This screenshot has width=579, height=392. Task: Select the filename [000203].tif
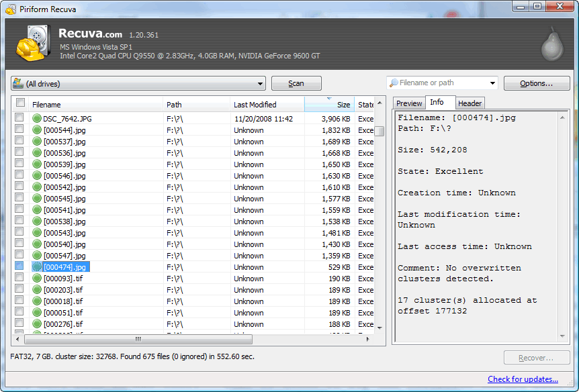point(63,290)
